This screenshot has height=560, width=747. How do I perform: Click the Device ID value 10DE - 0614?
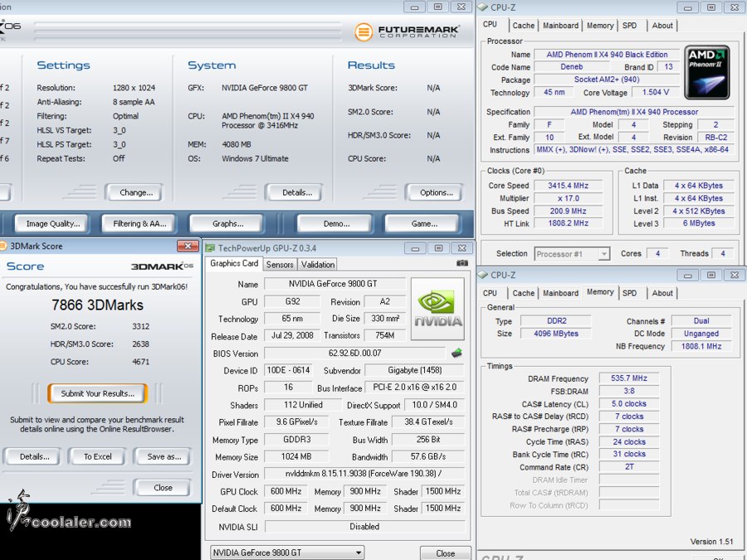289,370
